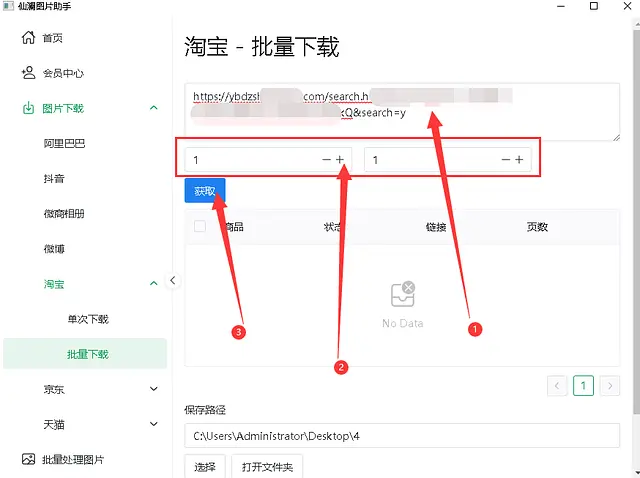Expand the 天猫 submenu chevron

(x=154, y=424)
